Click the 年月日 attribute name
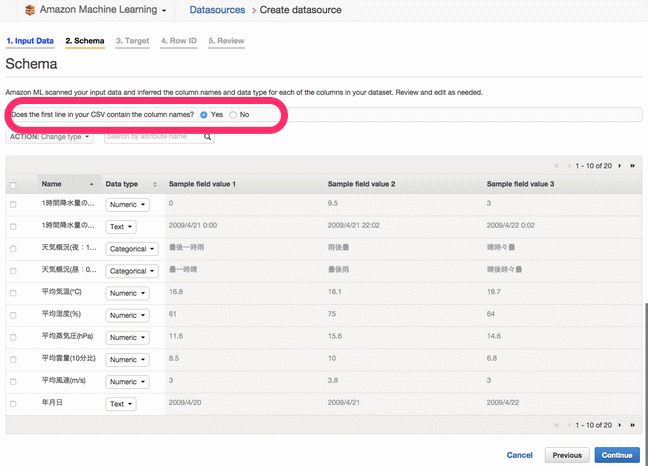 click(52, 403)
